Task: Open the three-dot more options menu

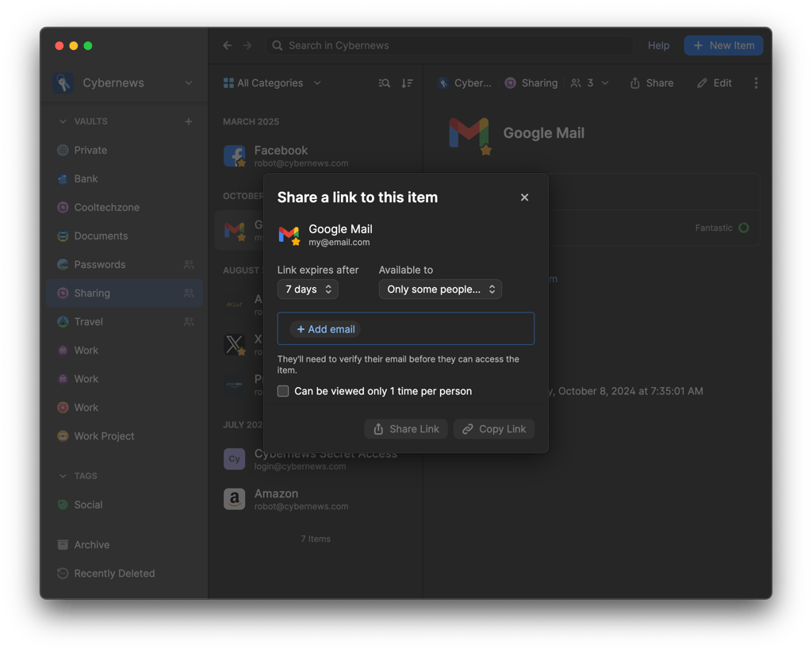Action: pyautogui.click(x=756, y=82)
